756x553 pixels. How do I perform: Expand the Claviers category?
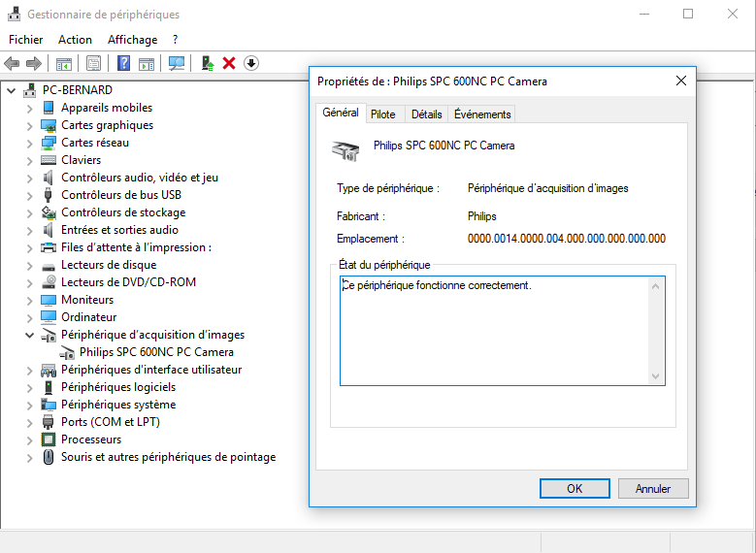[29, 160]
